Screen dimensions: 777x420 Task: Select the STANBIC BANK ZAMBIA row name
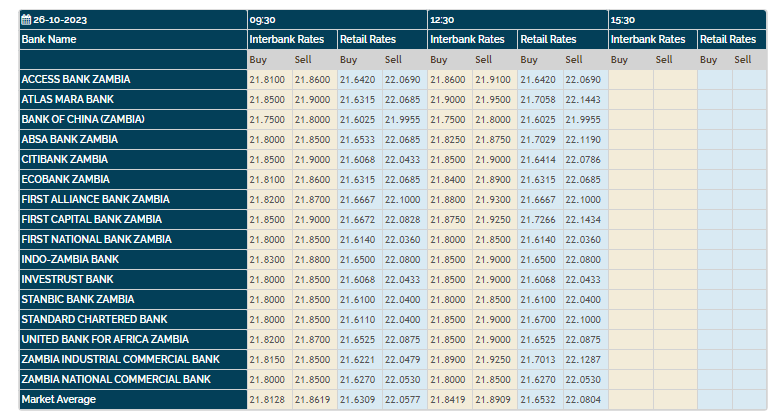pos(77,300)
